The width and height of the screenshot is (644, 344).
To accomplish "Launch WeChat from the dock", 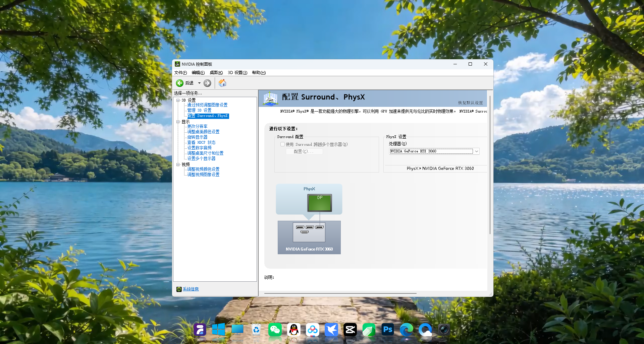I will point(275,330).
